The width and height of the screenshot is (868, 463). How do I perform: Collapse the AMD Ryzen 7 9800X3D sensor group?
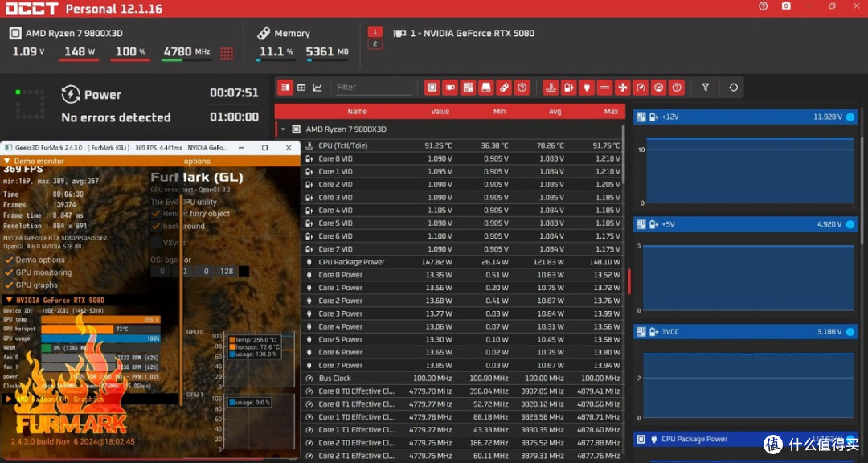pos(283,129)
